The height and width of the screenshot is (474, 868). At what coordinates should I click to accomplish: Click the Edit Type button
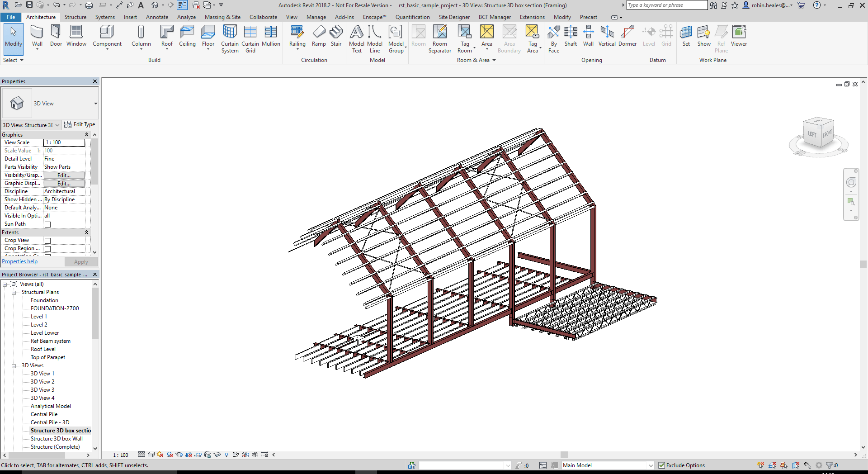pyautogui.click(x=80, y=124)
